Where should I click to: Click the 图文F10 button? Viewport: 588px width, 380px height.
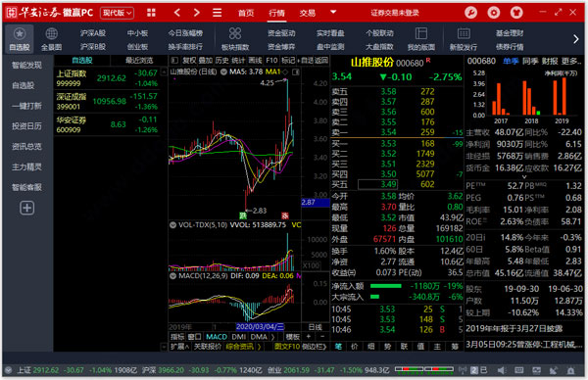287,347
